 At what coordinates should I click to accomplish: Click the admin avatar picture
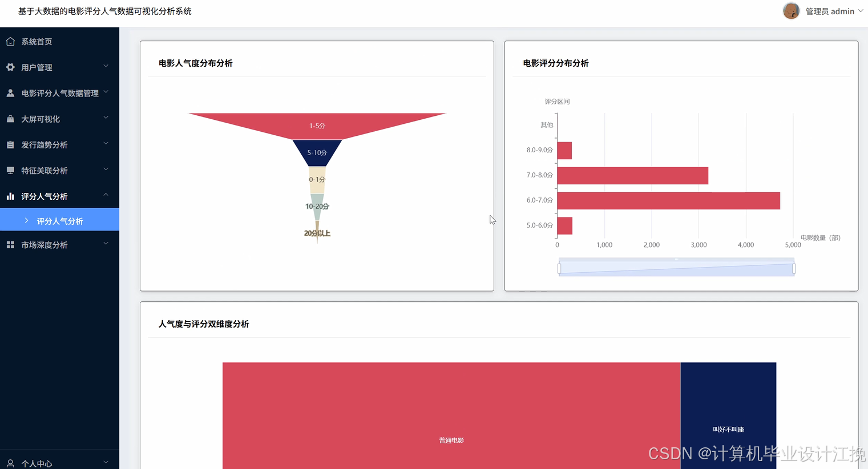click(791, 11)
